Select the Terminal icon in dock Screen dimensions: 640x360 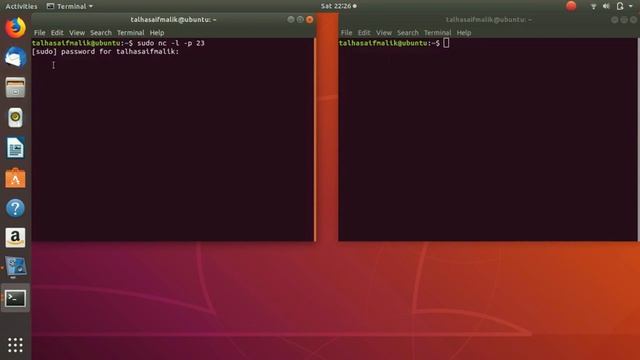coord(16,298)
